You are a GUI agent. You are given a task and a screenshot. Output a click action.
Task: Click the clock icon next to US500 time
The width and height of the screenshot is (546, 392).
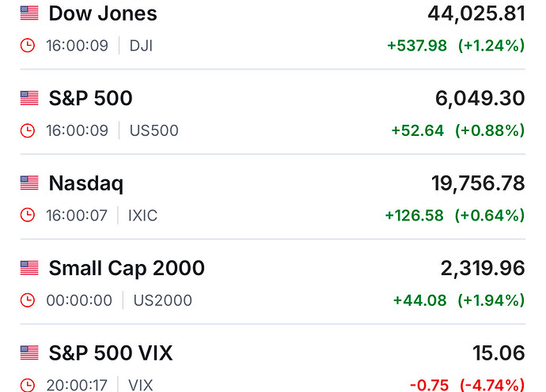click(x=28, y=130)
